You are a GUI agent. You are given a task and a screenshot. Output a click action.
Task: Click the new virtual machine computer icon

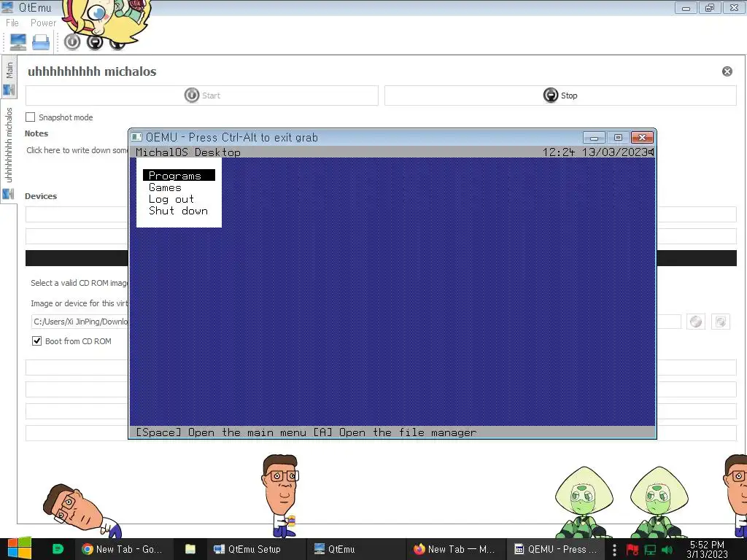(x=18, y=42)
